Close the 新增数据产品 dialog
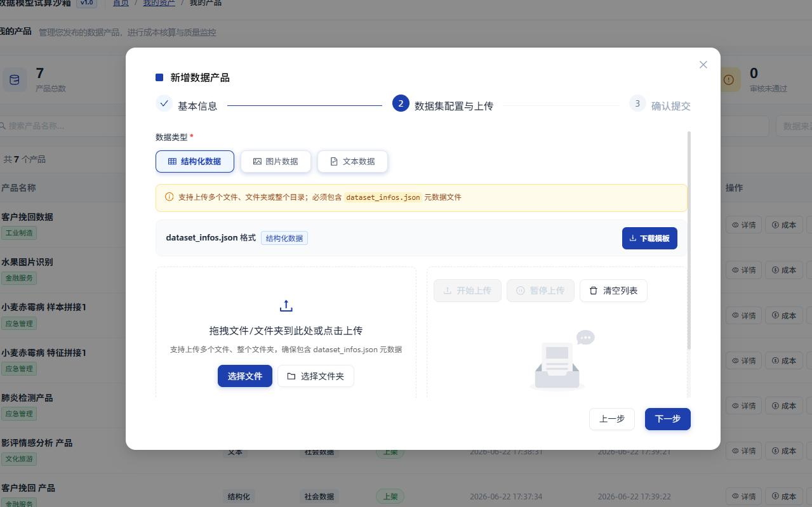 click(703, 65)
